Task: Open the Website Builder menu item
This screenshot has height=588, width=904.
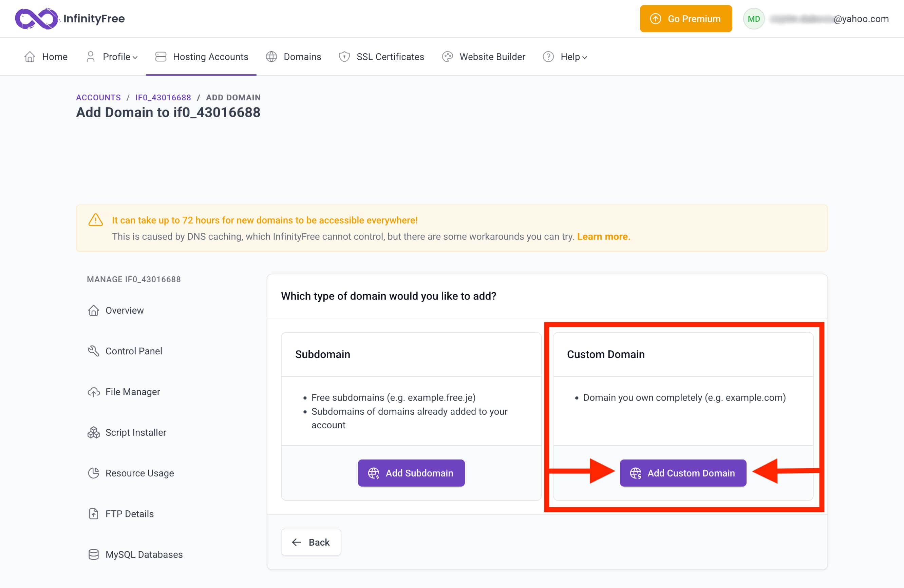Action: click(484, 57)
